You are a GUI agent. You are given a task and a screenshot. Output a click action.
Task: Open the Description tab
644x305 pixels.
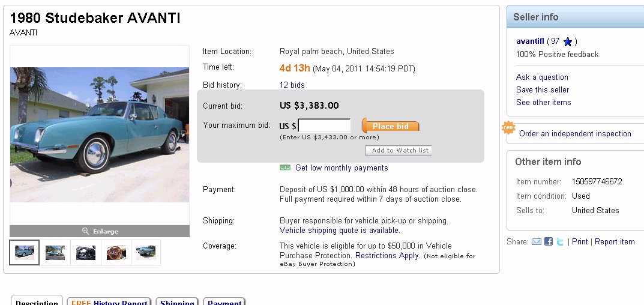tap(37, 301)
